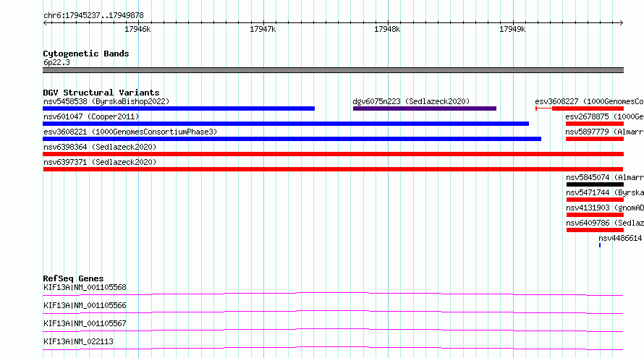Click the black nsv5845074 variant bar
Screen dimensions: 644x358
click(595, 184)
